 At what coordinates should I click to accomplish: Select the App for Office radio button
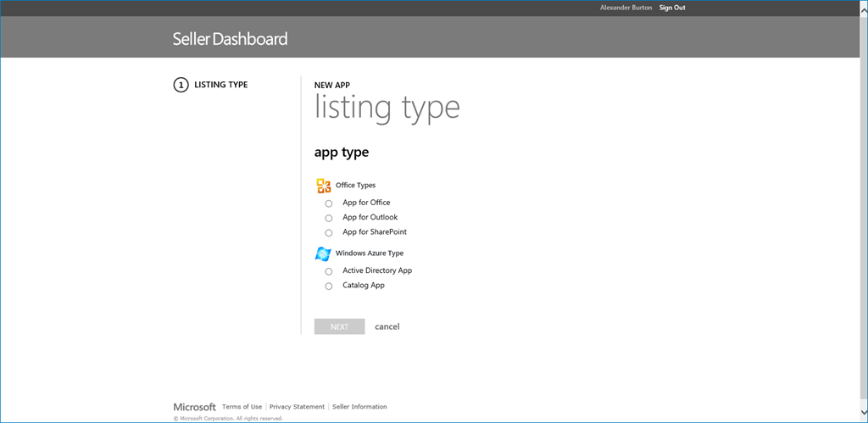(x=329, y=203)
